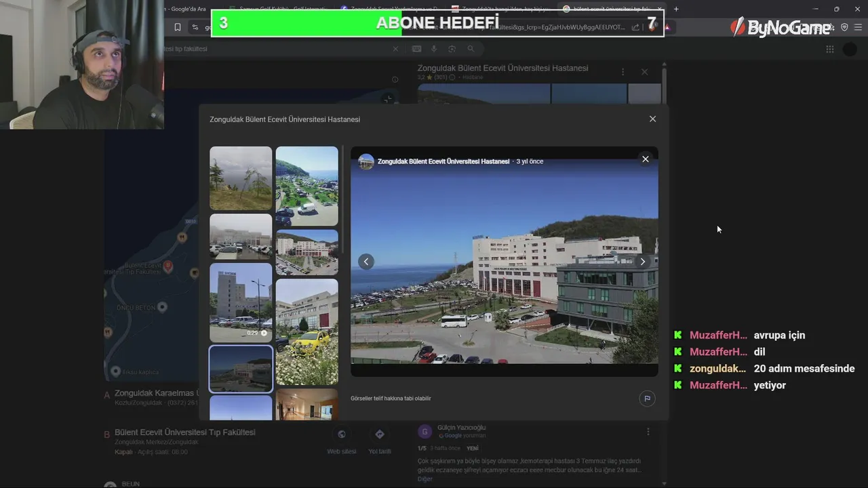868x488 pixels.
Task: Click the large hospital photo
Action: 504,261
